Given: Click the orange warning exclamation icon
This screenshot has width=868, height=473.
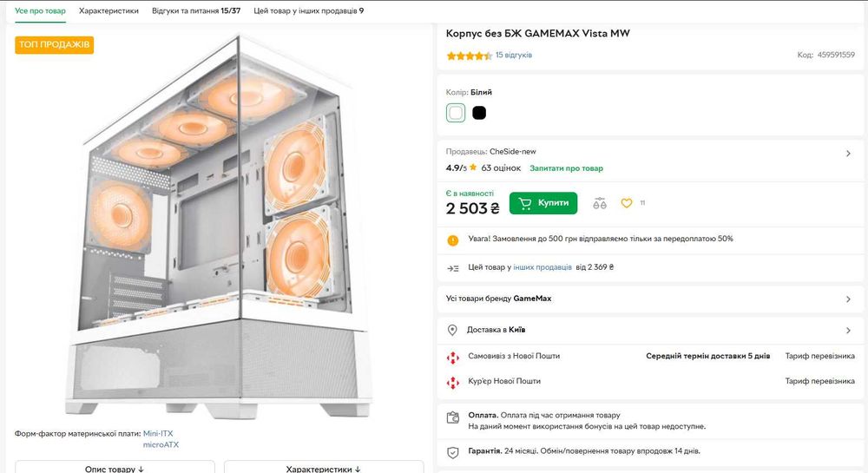Looking at the screenshot, I should point(452,240).
